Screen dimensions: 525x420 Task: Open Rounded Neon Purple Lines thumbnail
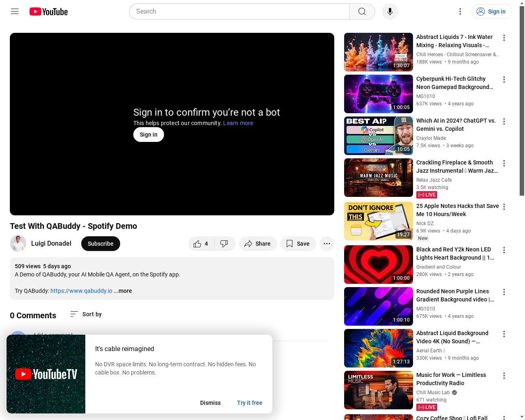click(x=379, y=306)
